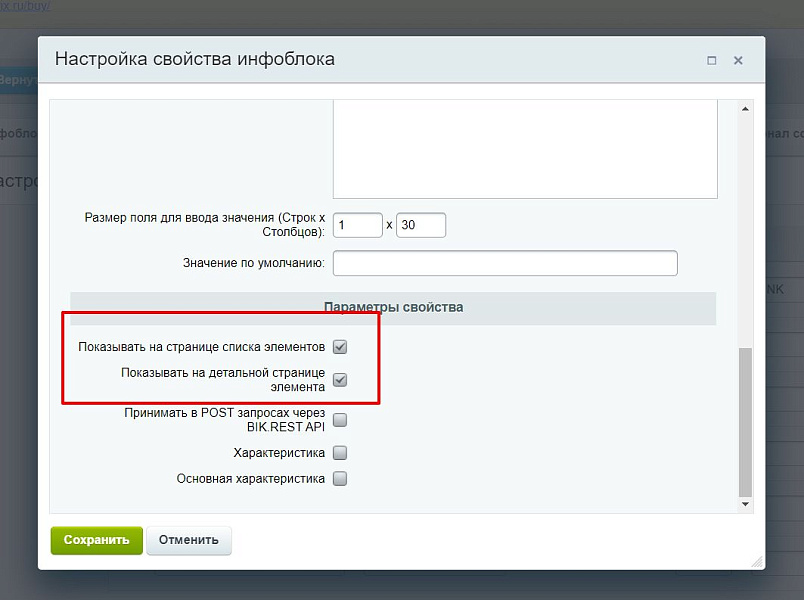Click inside the large empty text area
The width and height of the screenshot is (804, 600).
525,149
